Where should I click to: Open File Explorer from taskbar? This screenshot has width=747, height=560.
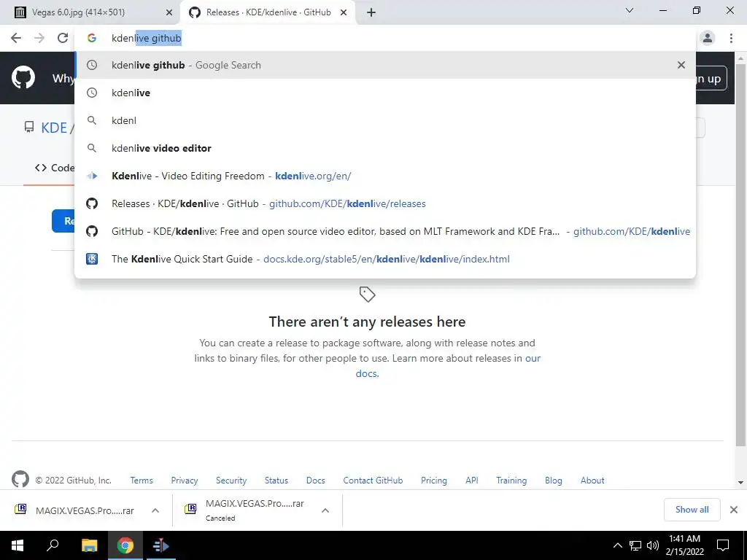(89, 545)
